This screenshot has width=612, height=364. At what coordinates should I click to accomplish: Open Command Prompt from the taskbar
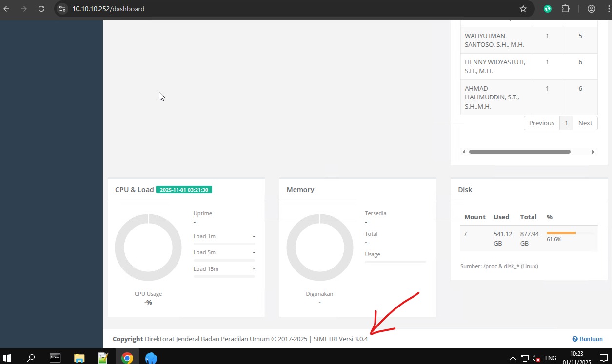55,358
